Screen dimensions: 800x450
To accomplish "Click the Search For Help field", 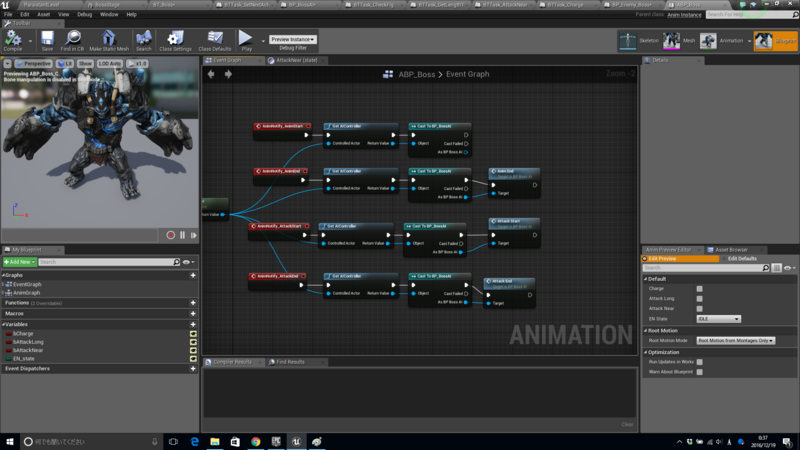I will [x=749, y=14].
